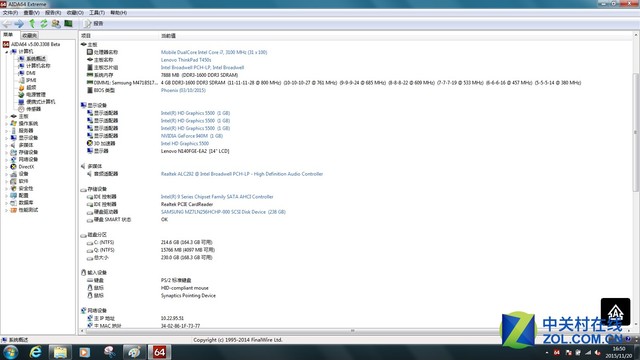
Task: Expand the 多媒体 Multimedia tree node
Action: (7, 145)
